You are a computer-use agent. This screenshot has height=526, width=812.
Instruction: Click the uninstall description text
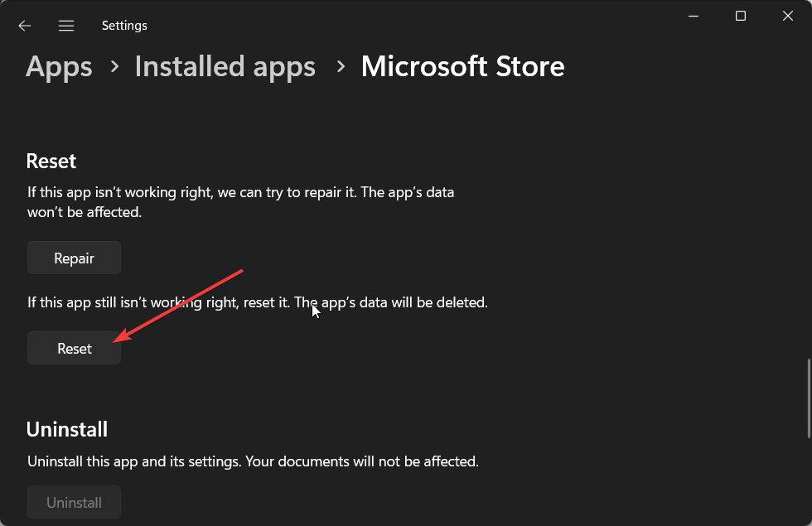[253, 461]
